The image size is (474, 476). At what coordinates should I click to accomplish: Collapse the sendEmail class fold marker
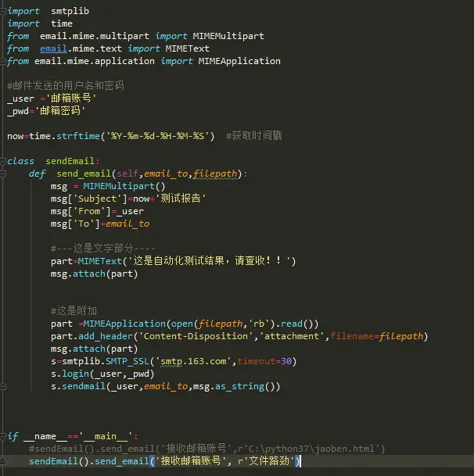(x=2, y=162)
